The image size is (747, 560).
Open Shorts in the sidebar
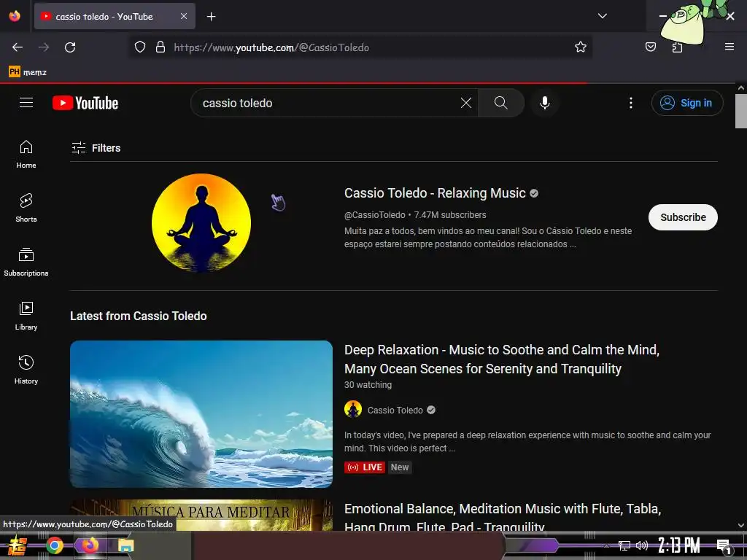pos(26,208)
